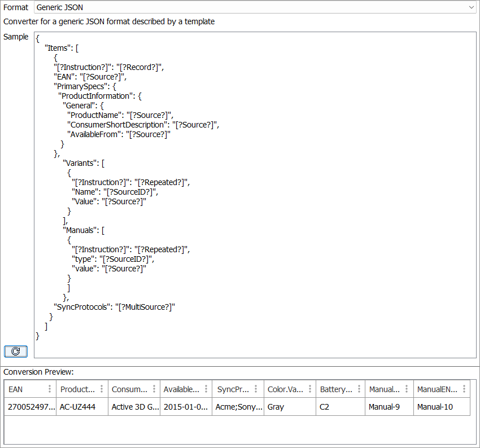
Task: Open Available... column options menu
Action: (x=206, y=389)
